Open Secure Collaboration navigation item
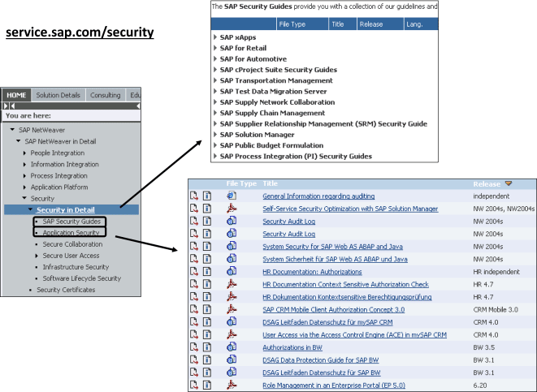The image size is (537, 392). (72, 244)
